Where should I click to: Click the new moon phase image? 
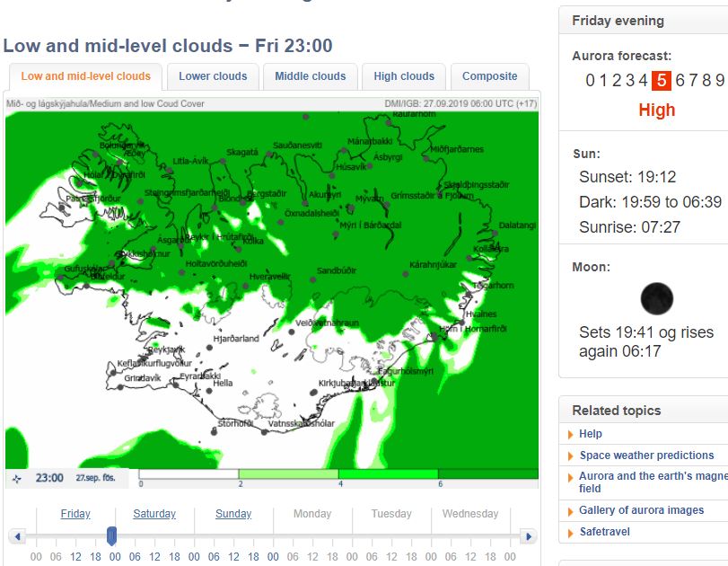pyautogui.click(x=657, y=298)
